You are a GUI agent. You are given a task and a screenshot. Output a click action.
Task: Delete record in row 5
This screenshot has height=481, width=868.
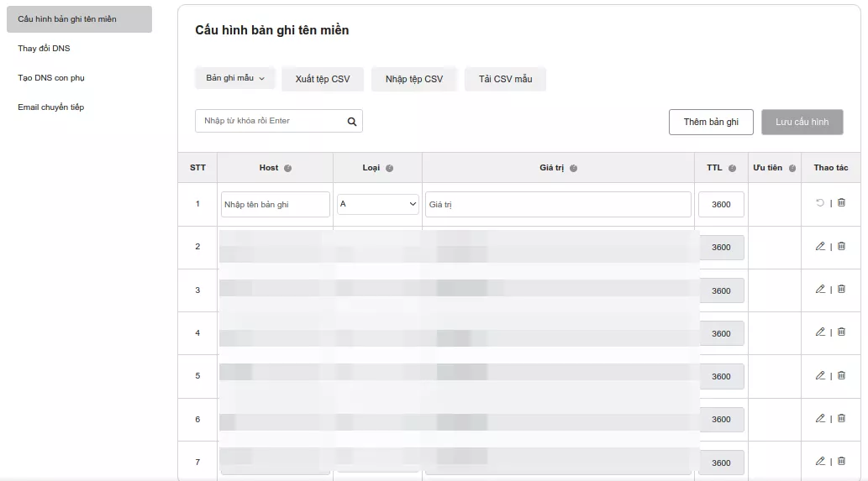[x=841, y=375]
